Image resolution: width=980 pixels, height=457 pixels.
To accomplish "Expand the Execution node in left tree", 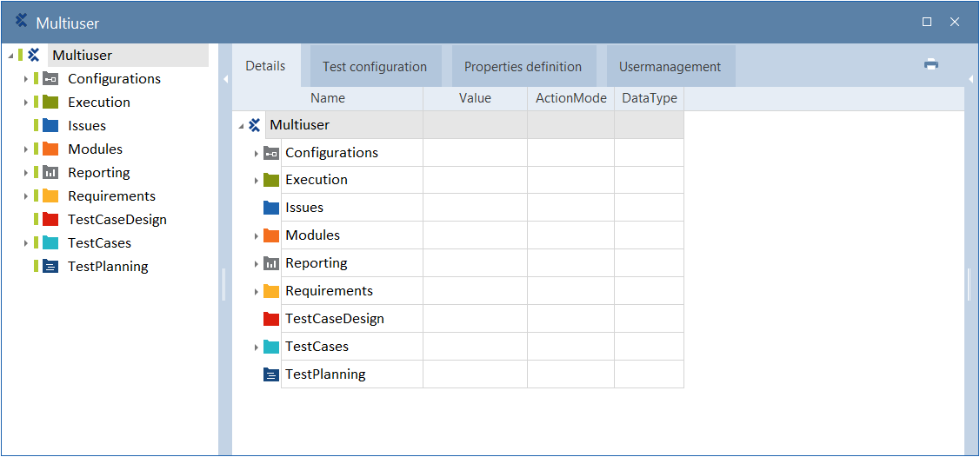I will coord(26,103).
